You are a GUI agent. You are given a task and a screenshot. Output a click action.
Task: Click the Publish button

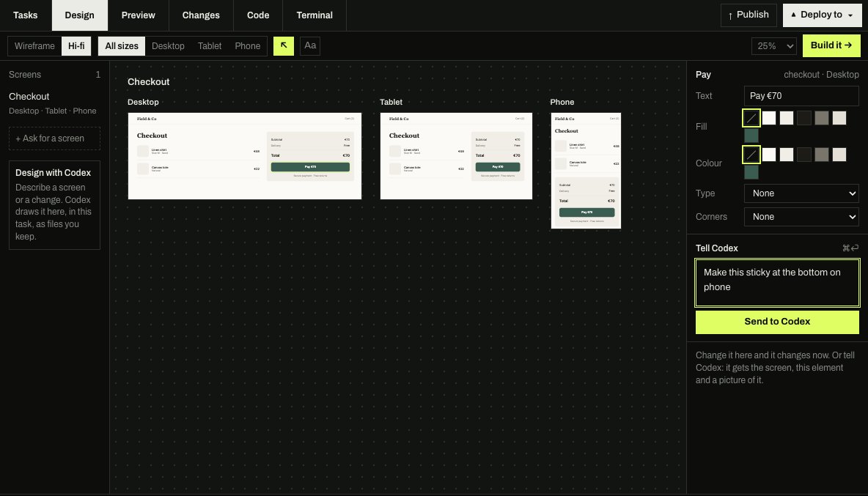point(749,15)
